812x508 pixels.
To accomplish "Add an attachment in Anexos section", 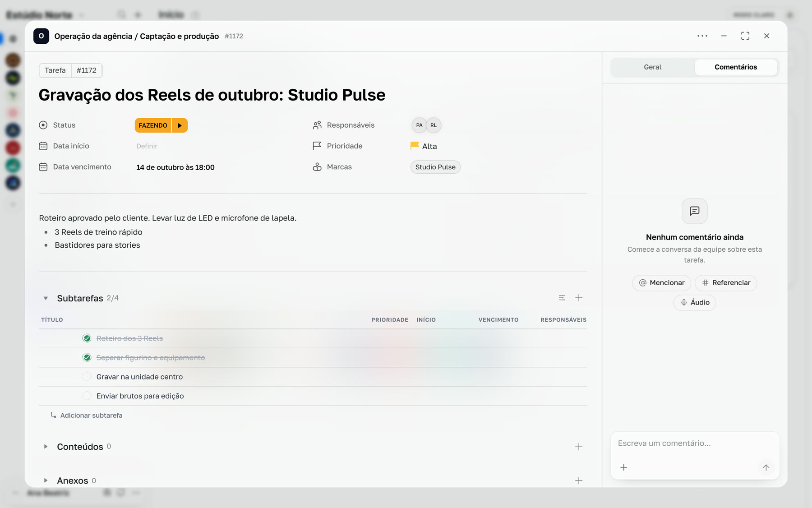I will pyautogui.click(x=579, y=481).
